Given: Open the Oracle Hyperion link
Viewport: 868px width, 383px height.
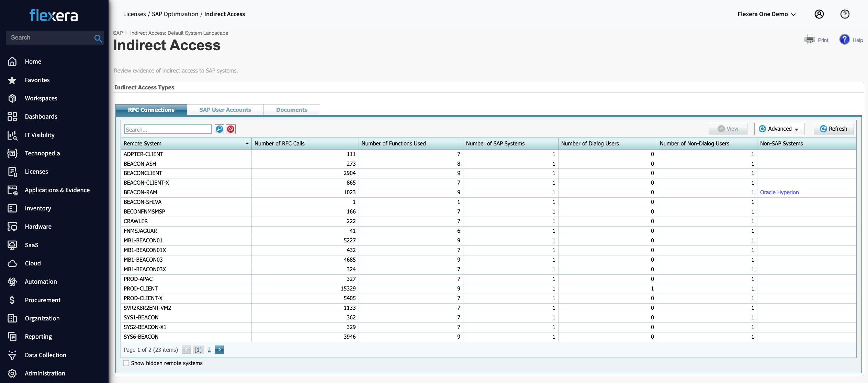Looking at the screenshot, I should coord(779,193).
